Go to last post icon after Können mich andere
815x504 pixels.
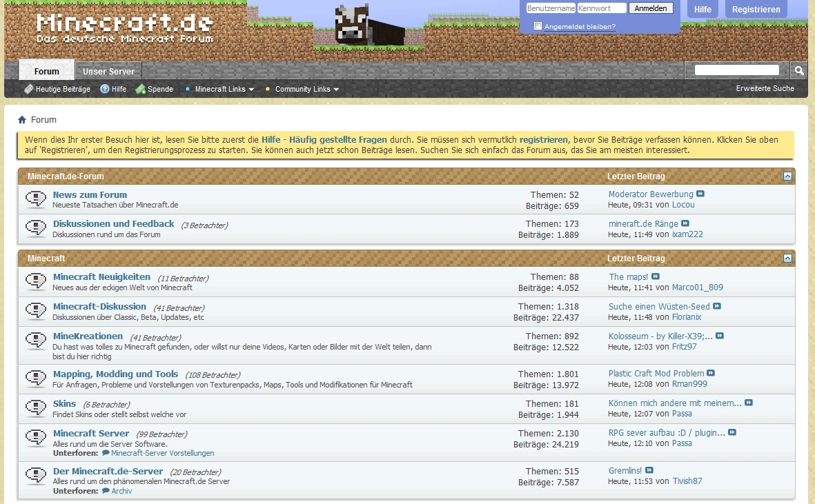tap(749, 402)
